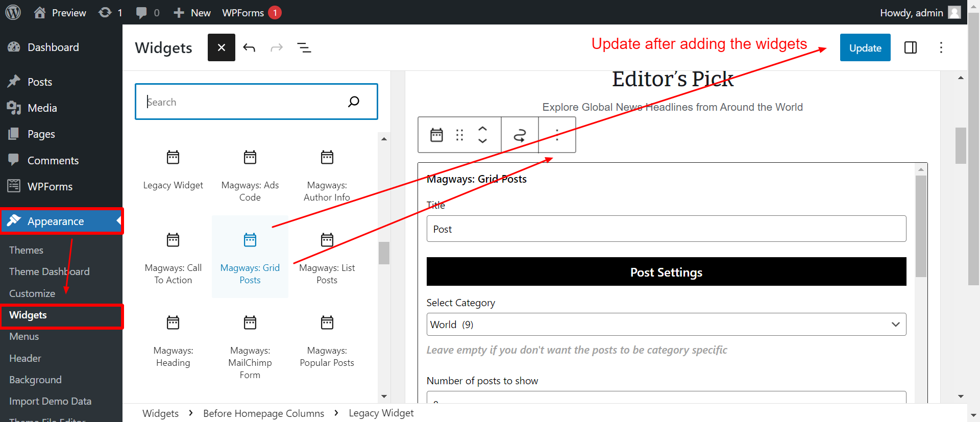
Task: Go to the Themes submenu
Action: click(26, 250)
